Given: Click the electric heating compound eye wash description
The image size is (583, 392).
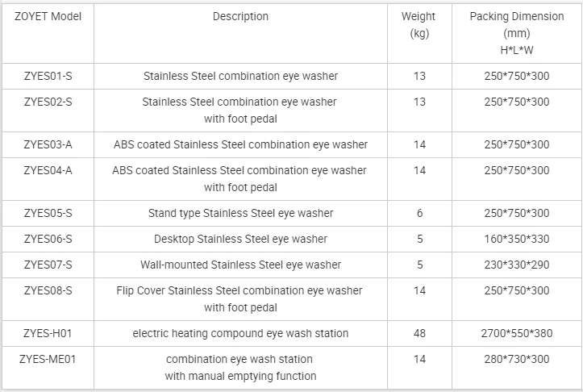Looking at the screenshot, I should point(240,333).
